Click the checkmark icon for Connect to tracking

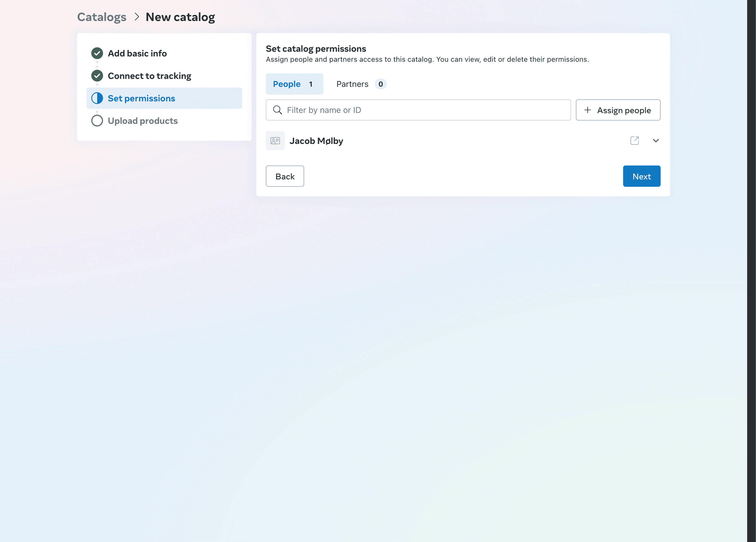[97, 76]
